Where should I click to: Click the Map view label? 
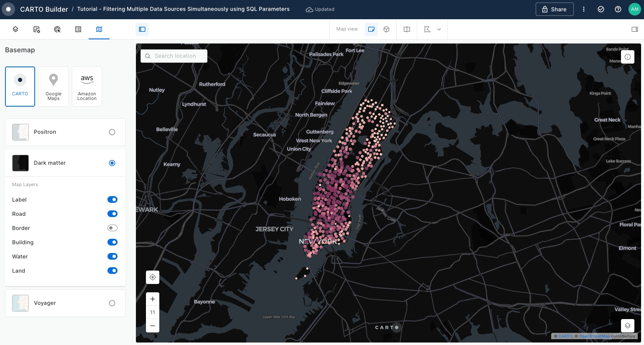click(x=347, y=29)
